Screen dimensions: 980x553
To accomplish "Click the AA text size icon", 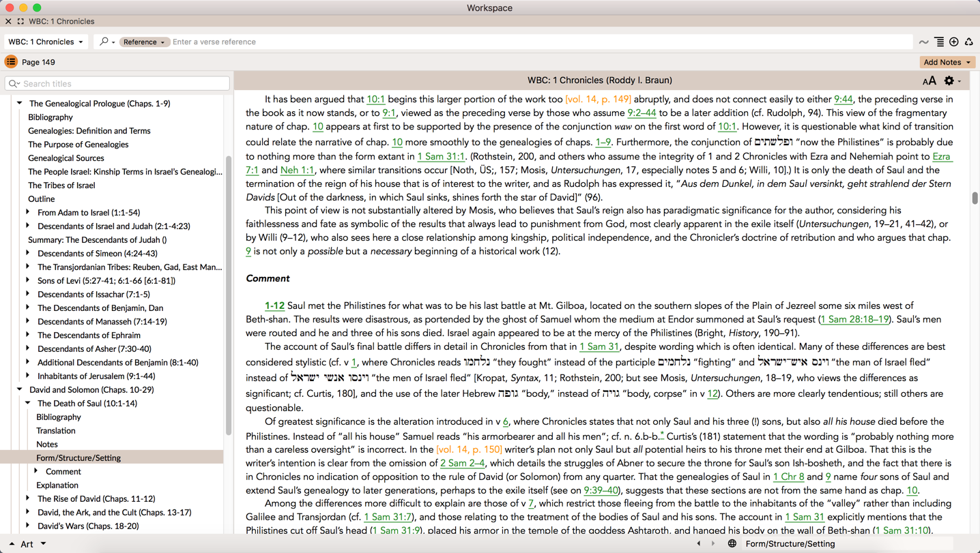I will coord(929,80).
